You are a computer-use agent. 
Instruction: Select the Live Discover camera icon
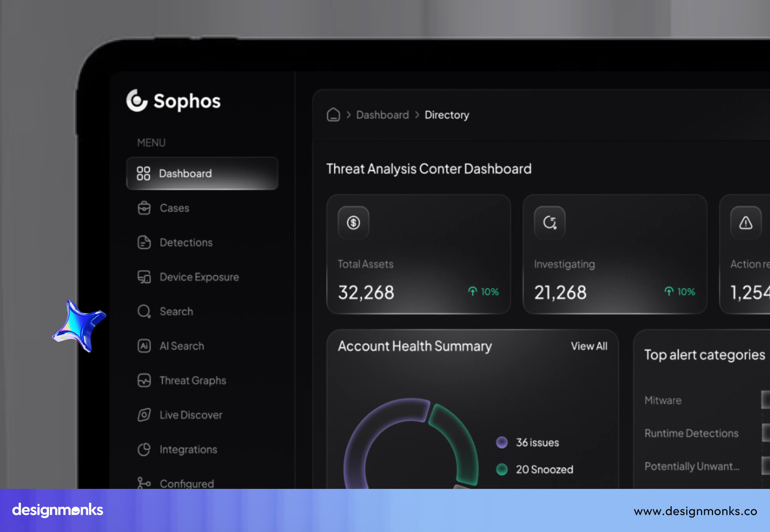(x=144, y=415)
